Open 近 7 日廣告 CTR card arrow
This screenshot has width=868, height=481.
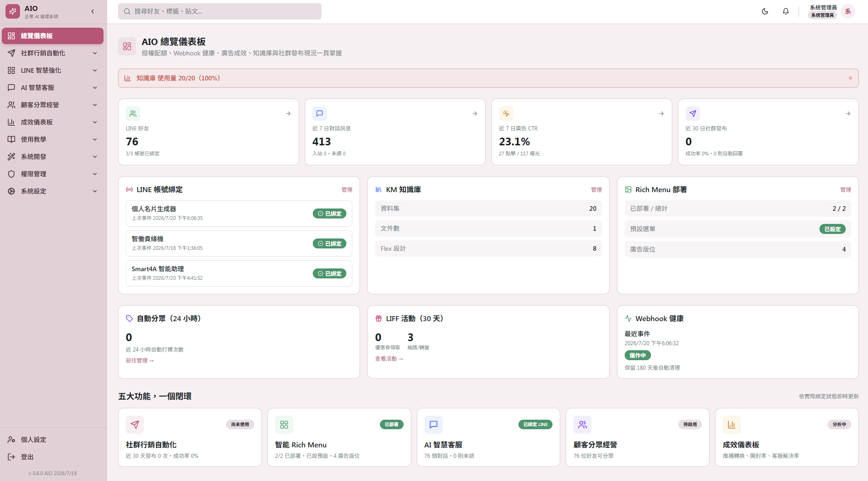point(661,114)
